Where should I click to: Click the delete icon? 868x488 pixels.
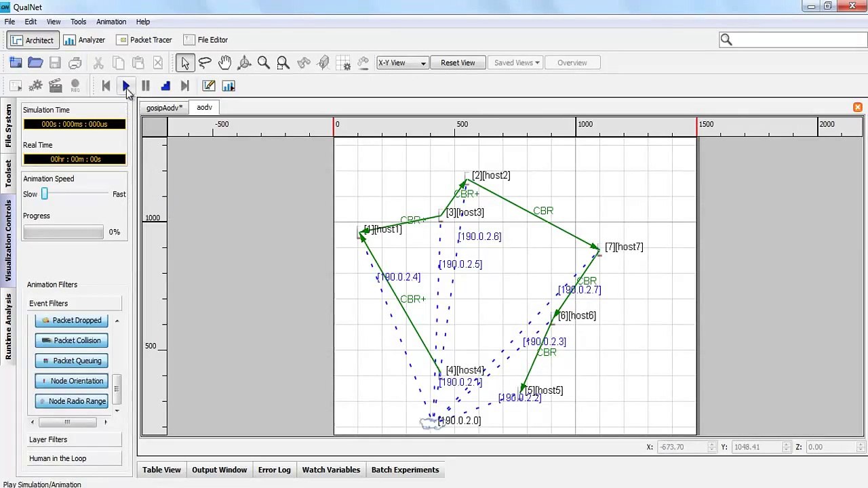(157, 63)
